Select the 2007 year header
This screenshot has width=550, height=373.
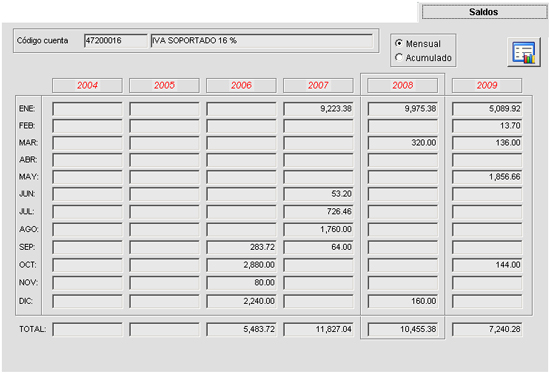tap(318, 85)
